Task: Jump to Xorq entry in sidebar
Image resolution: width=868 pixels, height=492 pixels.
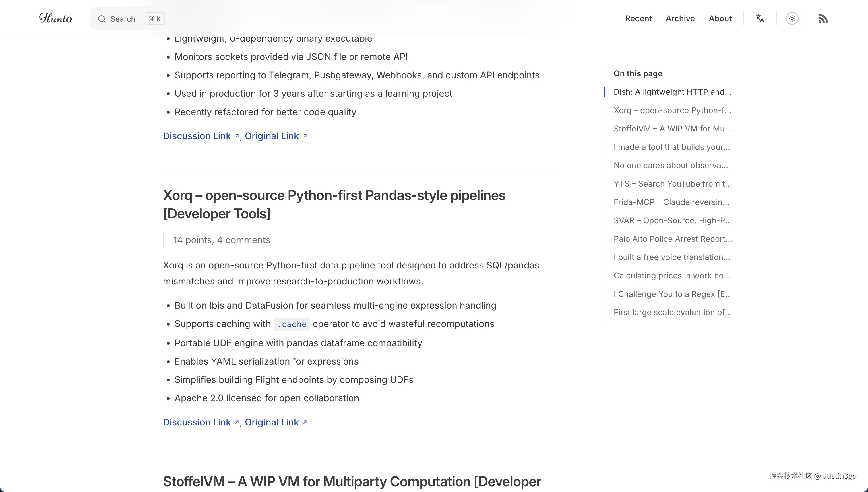Action: (x=672, y=110)
